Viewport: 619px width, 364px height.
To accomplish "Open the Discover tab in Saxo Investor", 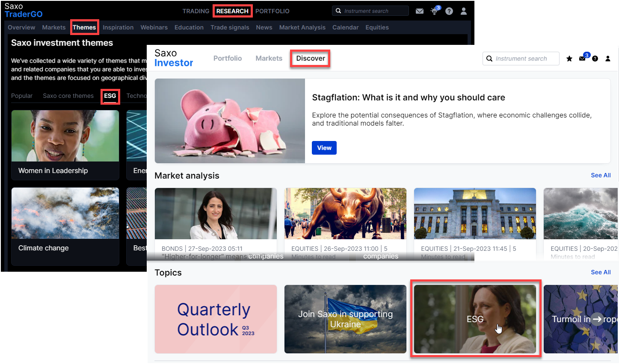I will point(310,58).
